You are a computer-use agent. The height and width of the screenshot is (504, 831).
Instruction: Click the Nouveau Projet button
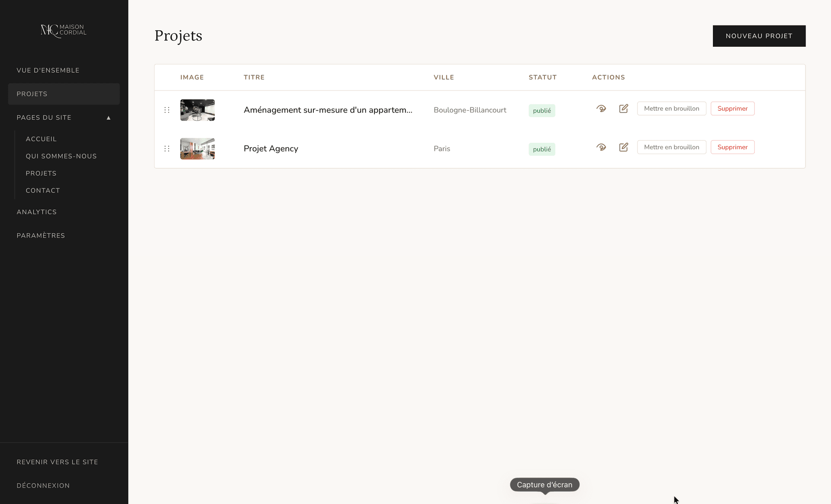point(759,36)
